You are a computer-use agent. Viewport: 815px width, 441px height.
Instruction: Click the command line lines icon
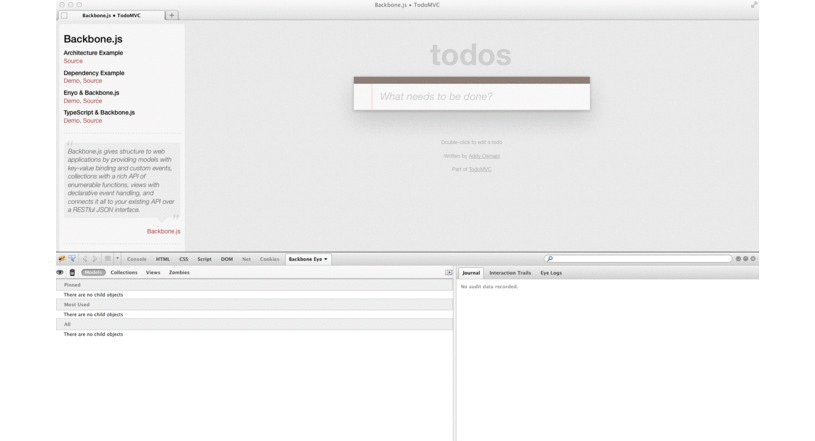(x=108, y=259)
